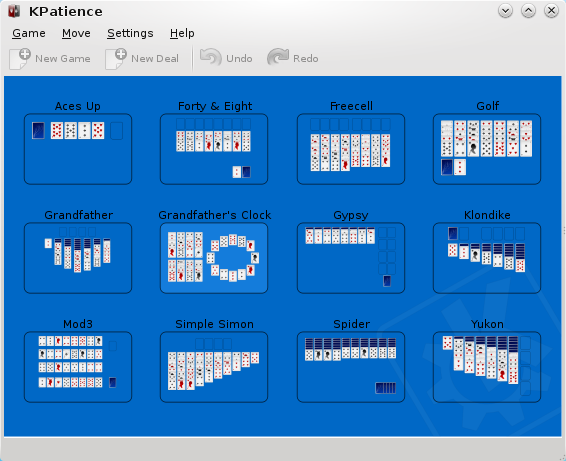This screenshot has width=566, height=461.
Task: Click the 'Grandfather's Clock' title text
Action: click(215, 215)
